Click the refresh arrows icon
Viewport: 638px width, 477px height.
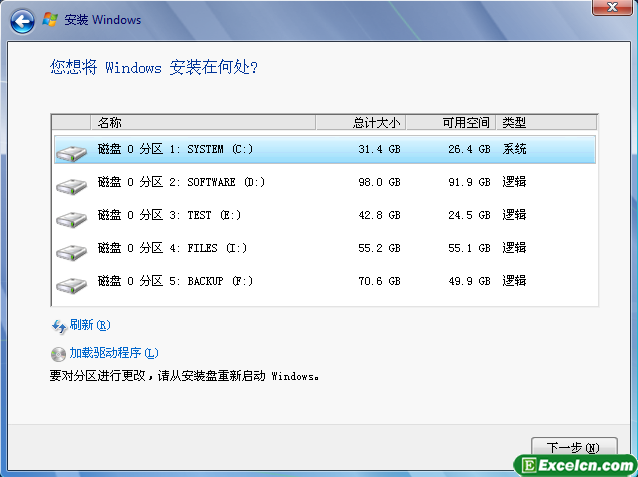pos(59,326)
